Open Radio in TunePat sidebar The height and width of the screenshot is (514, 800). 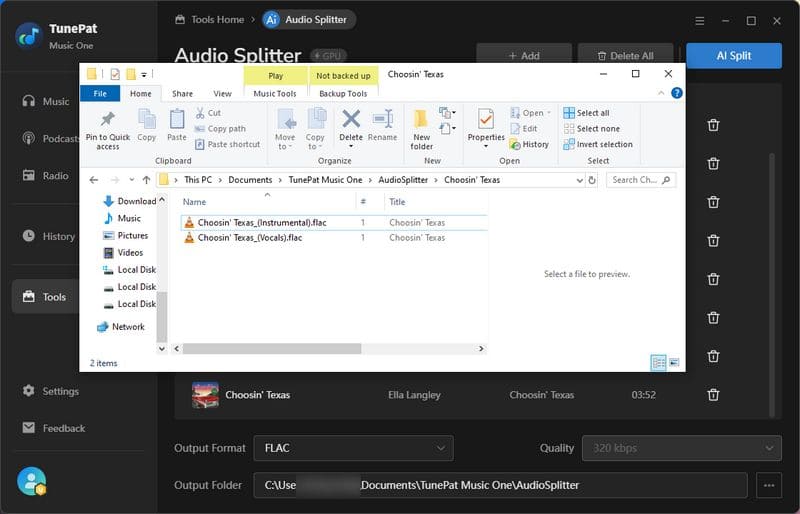pos(46,175)
